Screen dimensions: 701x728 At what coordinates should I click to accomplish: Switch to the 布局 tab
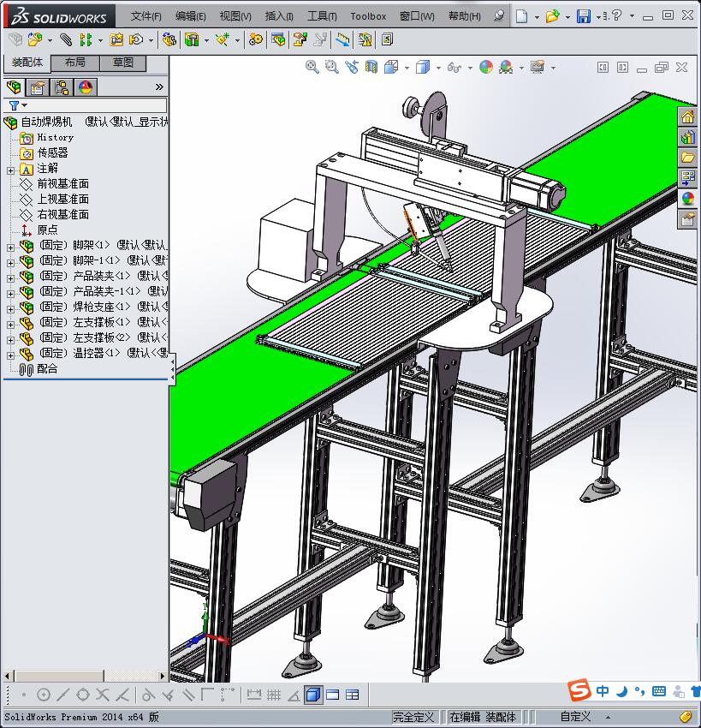click(75, 63)
